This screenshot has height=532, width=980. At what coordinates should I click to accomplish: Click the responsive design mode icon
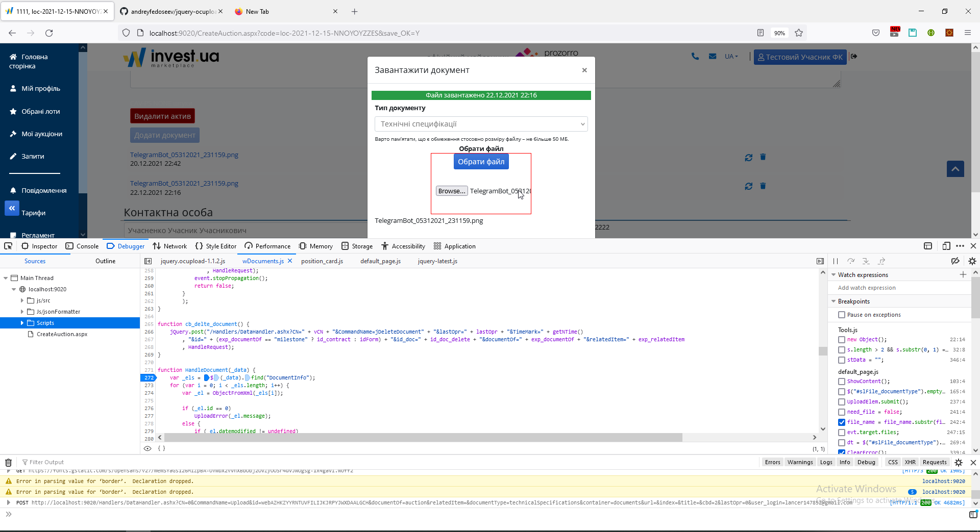946,246
